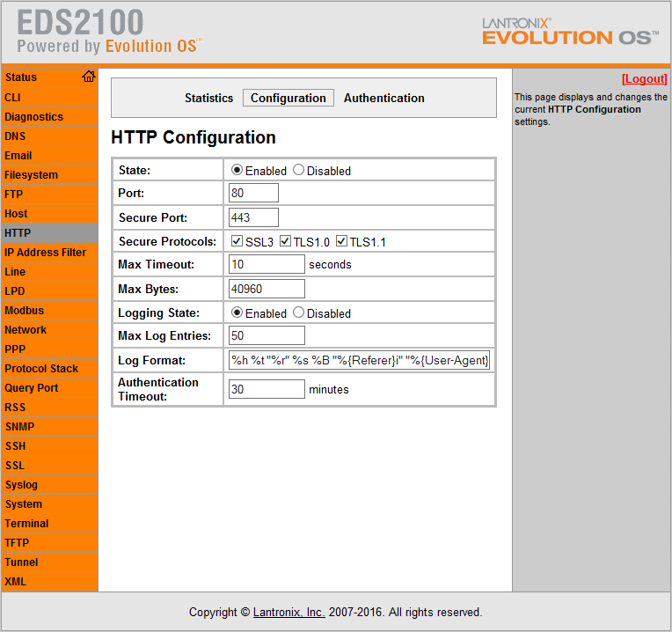Open Query Port in the sidebar

[50, 387]
